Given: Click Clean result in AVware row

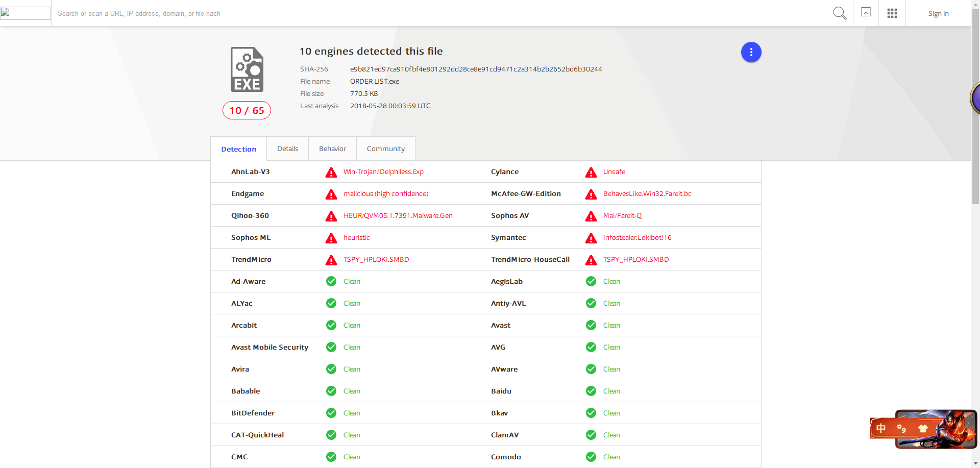Looking at the screenshot, I should tap(611, 369).
